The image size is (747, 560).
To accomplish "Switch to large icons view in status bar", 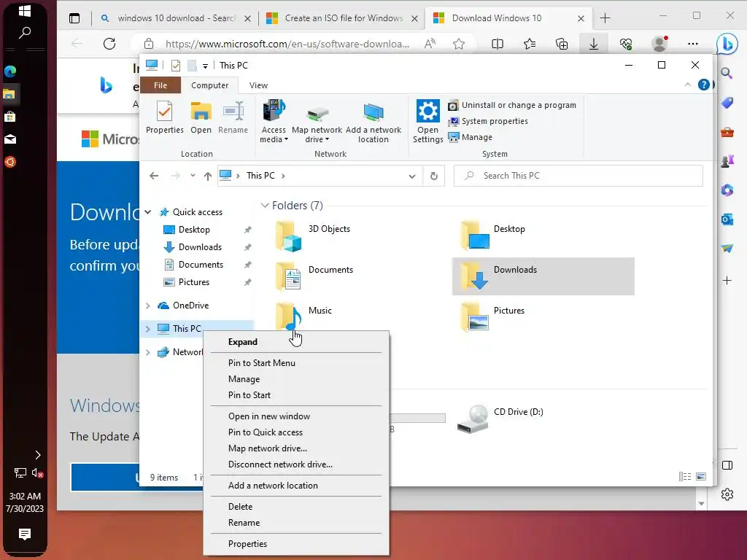I will coord(701,477).
